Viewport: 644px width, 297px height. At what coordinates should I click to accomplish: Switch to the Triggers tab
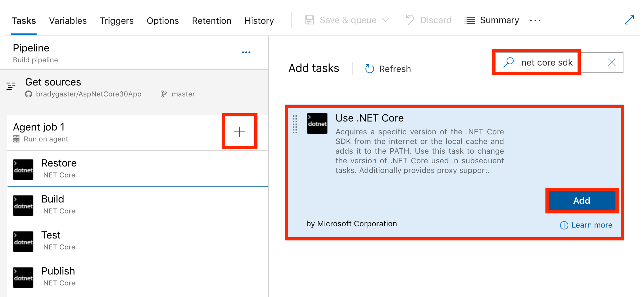pyautogui.click(x=117, y=21)
